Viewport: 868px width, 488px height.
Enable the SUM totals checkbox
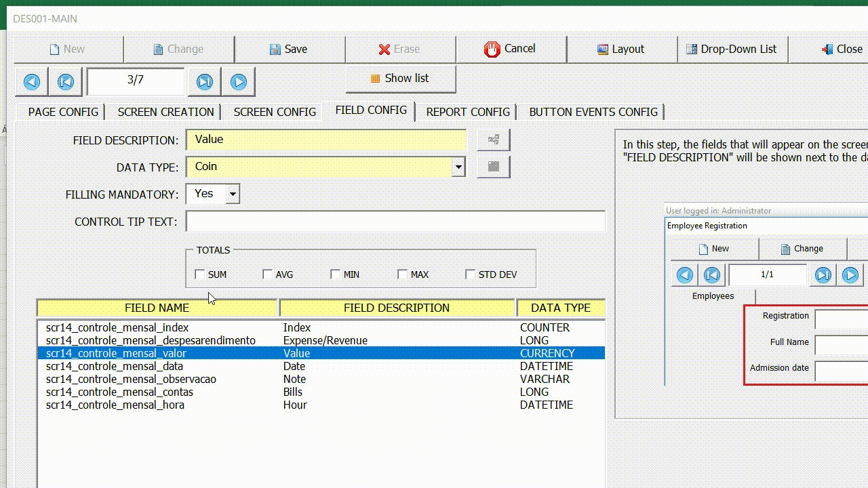coord(200,274)
